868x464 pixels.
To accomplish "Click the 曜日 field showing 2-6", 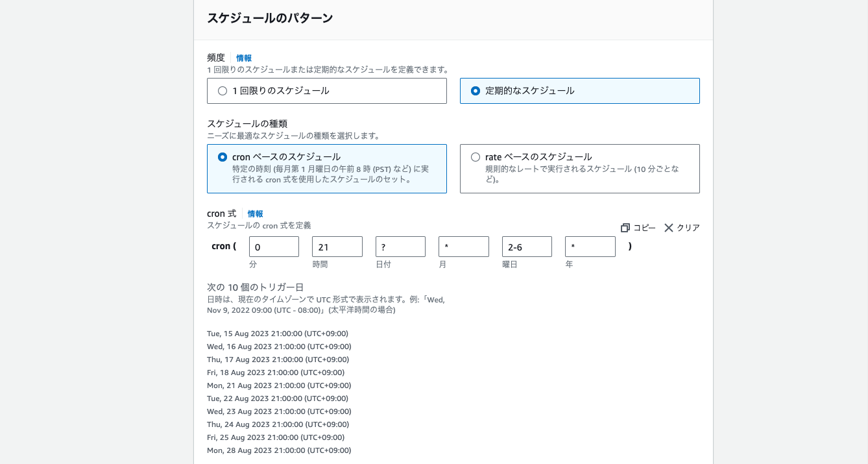I will [526, 246].
